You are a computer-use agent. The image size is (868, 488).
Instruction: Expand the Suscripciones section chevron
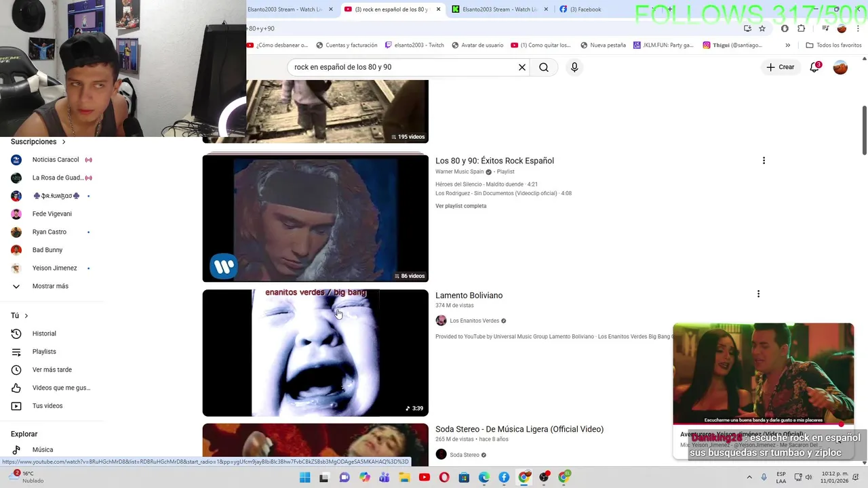coord(64,142)
